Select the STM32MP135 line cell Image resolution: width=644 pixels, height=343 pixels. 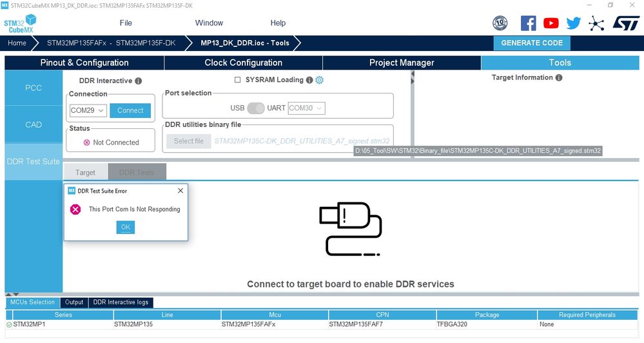click(x=167, y=324)
